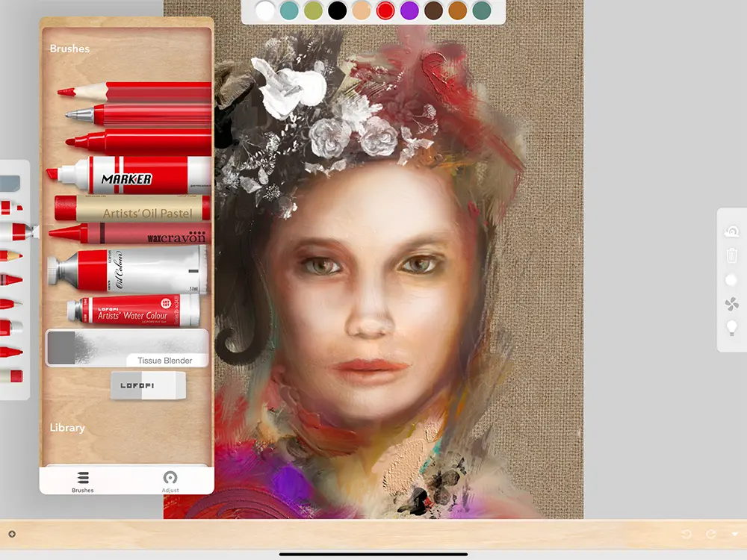The image size is (747, 560).
Task: Select the purple color swatch
Action: coord(409,10)
